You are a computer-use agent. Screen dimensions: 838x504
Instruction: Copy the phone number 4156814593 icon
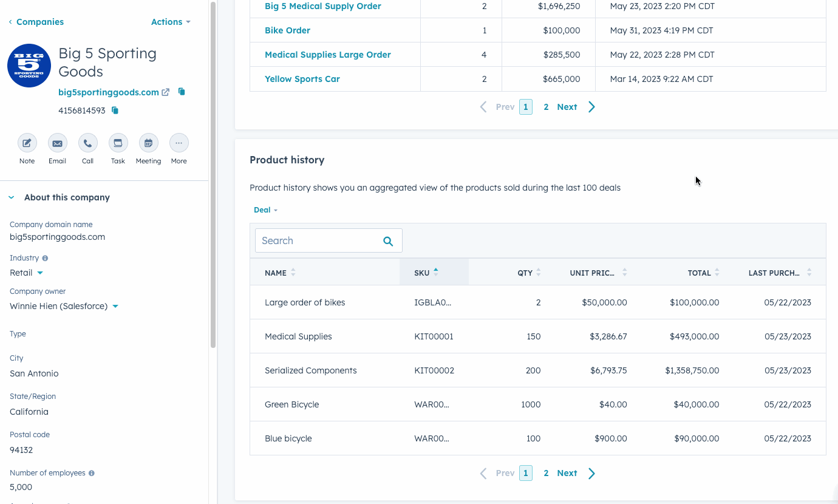115,111
